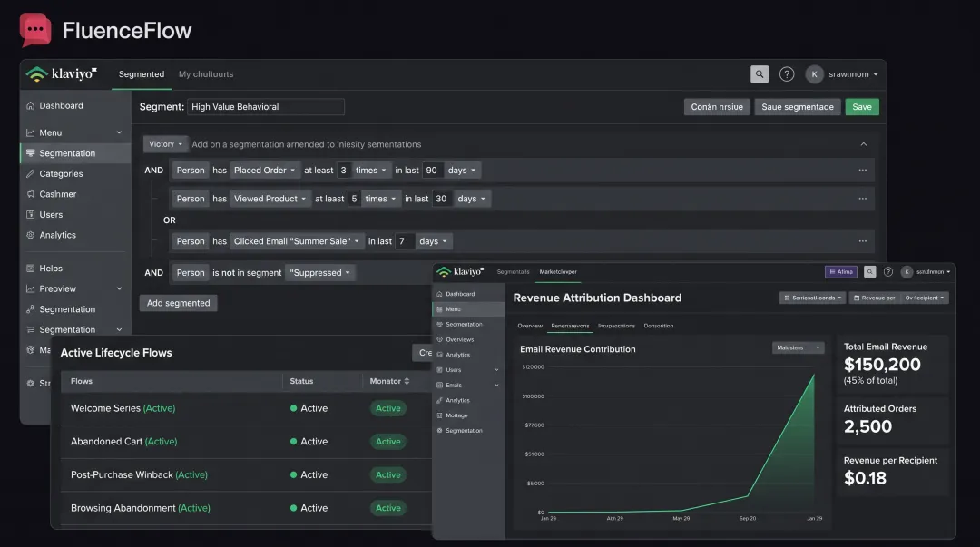
Task: Open the Viewed Product event dropdown
Action: [x=269, y=199]
